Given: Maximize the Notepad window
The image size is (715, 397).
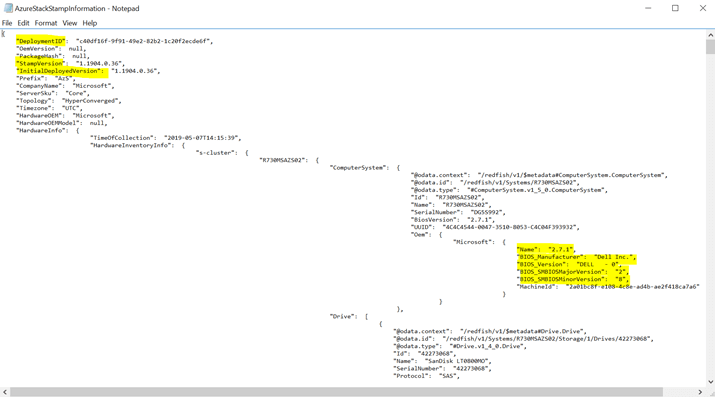Looking at the screenshot, I should pyautogui.click(x=675, y=8).
